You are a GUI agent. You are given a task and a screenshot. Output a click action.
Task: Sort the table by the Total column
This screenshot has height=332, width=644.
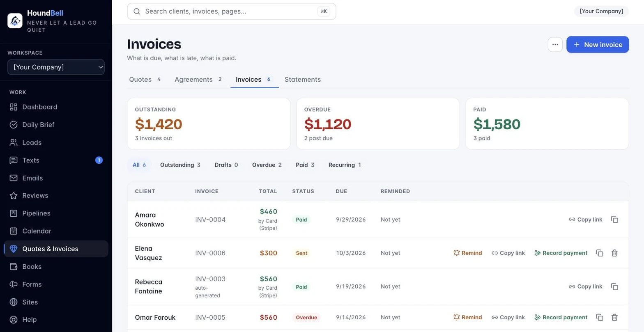(268, 191)
